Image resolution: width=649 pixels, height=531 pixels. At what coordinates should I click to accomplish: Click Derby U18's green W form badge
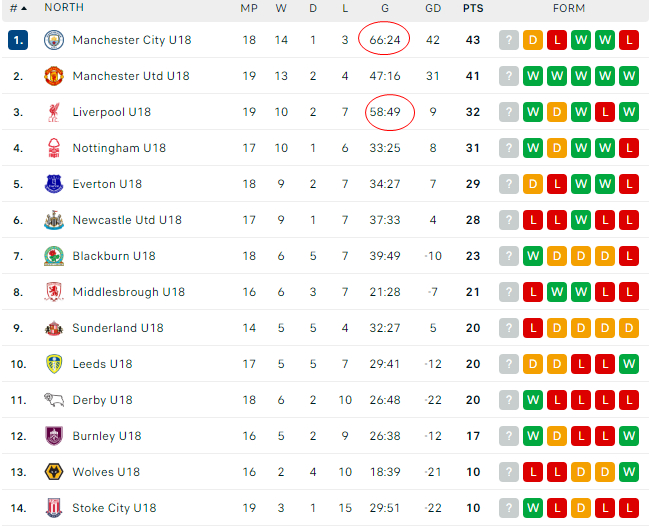533,400
